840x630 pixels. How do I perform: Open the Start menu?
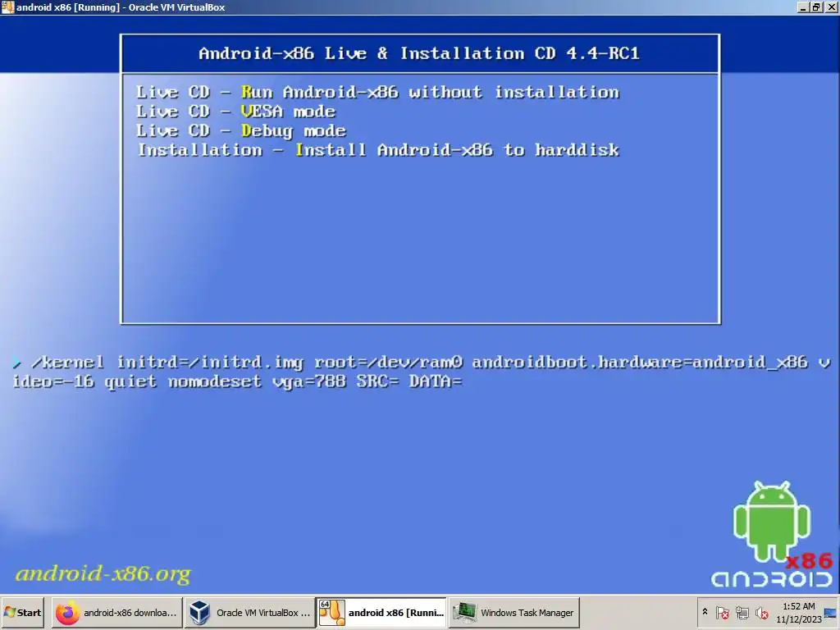coord(22,612)
